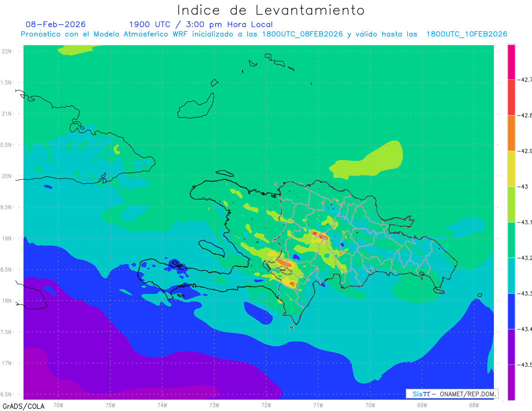Pick the green swatch between -43.1 and -43.2
This screenshot has height=411, width=532.
click(511, 240)
